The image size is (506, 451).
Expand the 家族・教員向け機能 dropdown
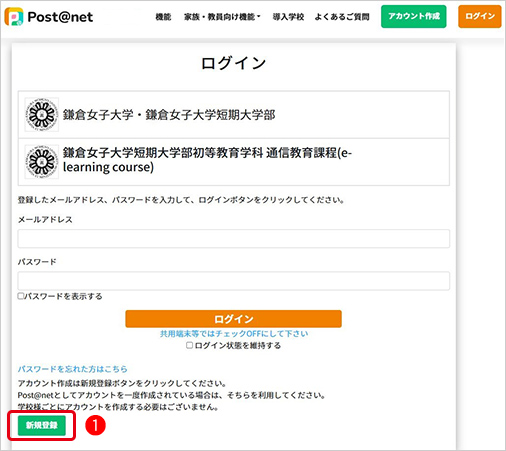(222, 17)
